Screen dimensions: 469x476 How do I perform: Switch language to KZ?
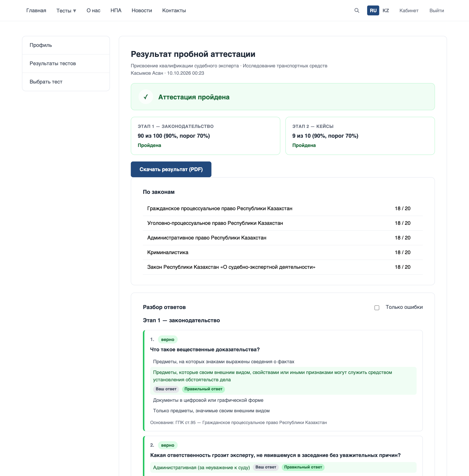(385, 10)
